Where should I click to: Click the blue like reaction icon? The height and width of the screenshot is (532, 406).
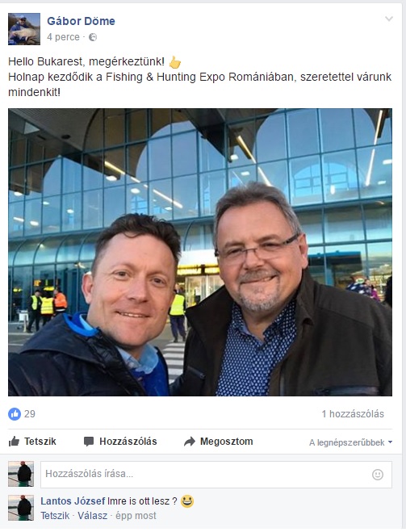[x=15, y=414]
